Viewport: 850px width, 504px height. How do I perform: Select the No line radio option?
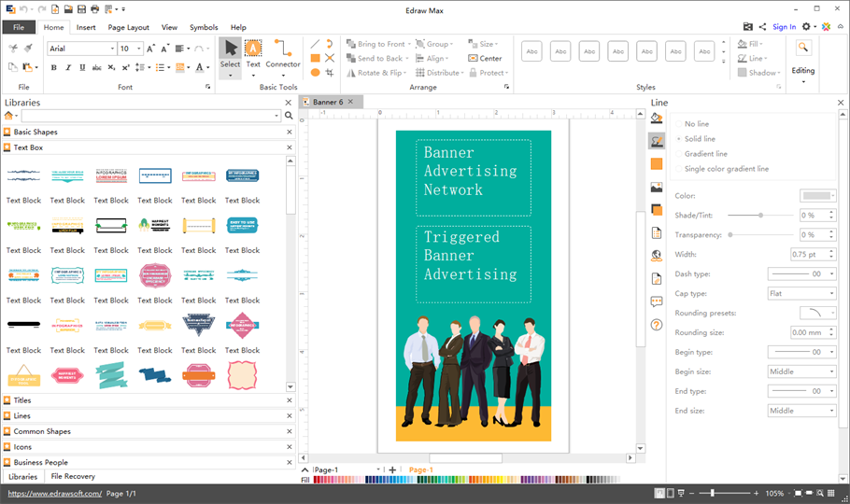(x=679, y=124)
